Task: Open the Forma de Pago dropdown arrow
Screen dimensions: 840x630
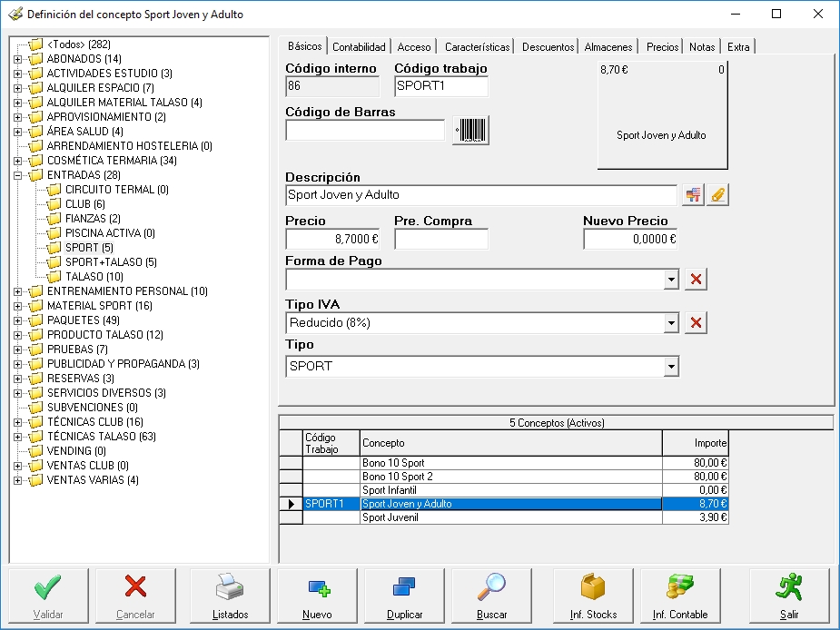Action: [x=671, y=279]
